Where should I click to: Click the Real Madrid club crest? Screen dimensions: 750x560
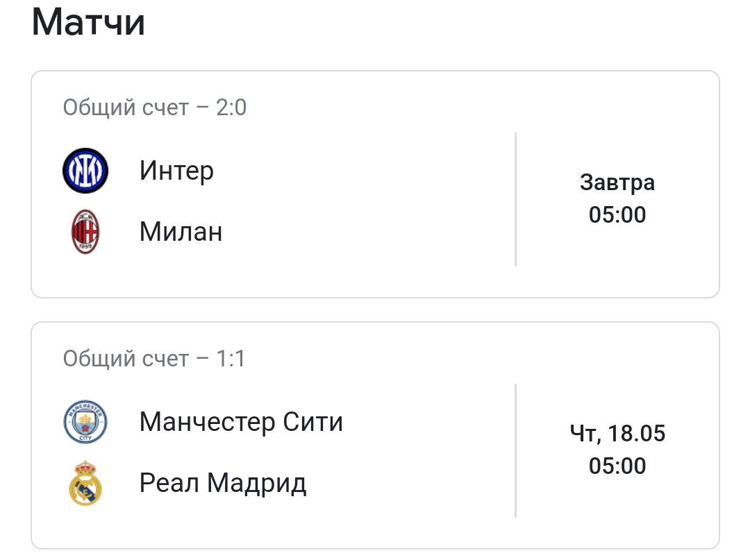pyautogui.click(x=85, y=483)
